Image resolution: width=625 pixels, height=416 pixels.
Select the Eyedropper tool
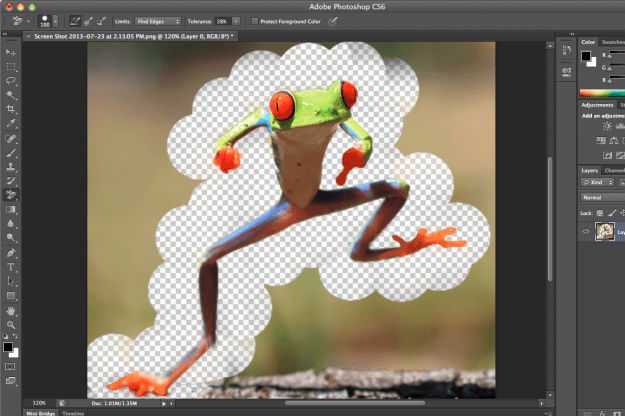[11, 123]
